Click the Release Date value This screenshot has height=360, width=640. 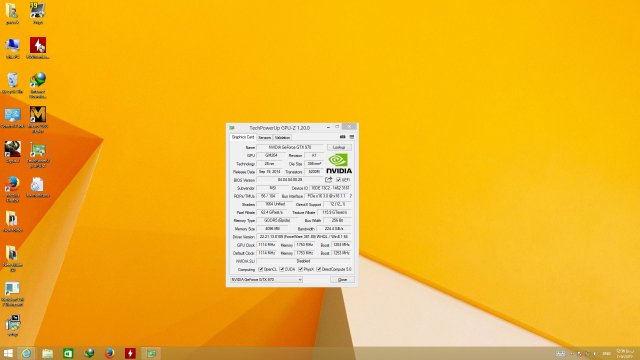click(269, 172)
